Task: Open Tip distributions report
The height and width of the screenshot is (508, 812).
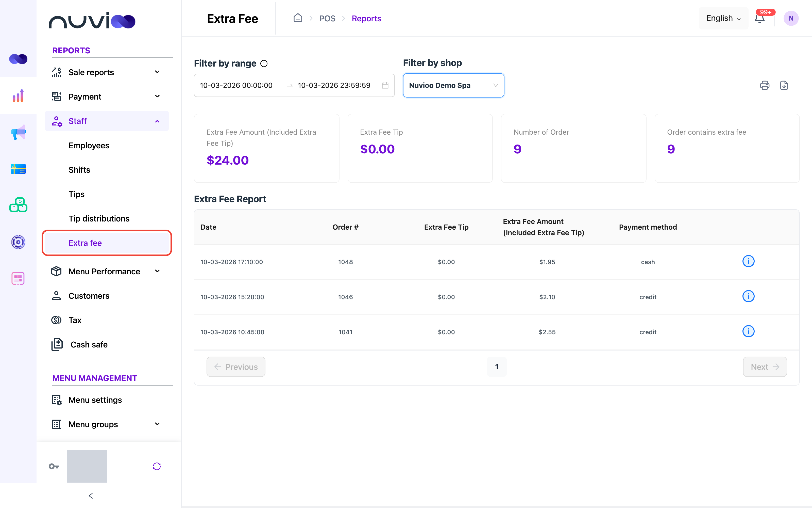Action: point(99,219)
